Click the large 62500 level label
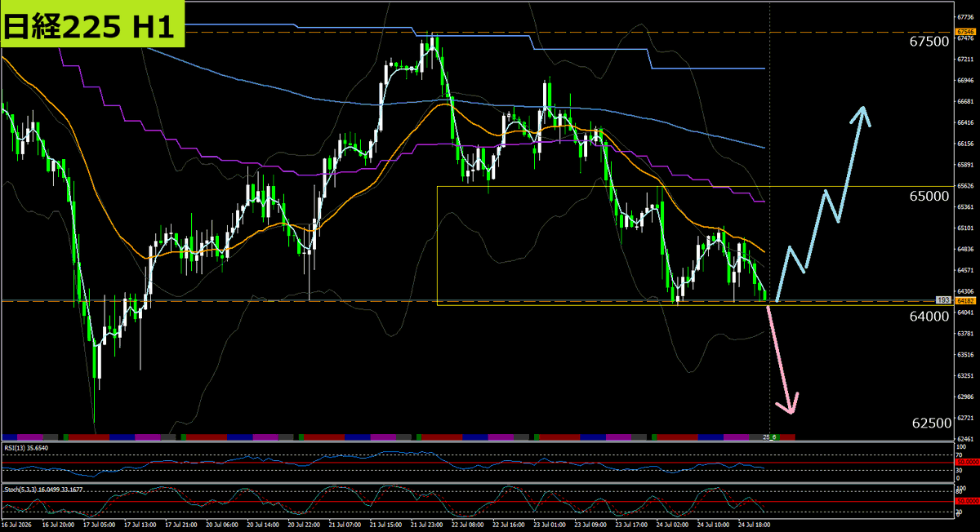Viewport: 980px width, 532px height. (930, 423)
